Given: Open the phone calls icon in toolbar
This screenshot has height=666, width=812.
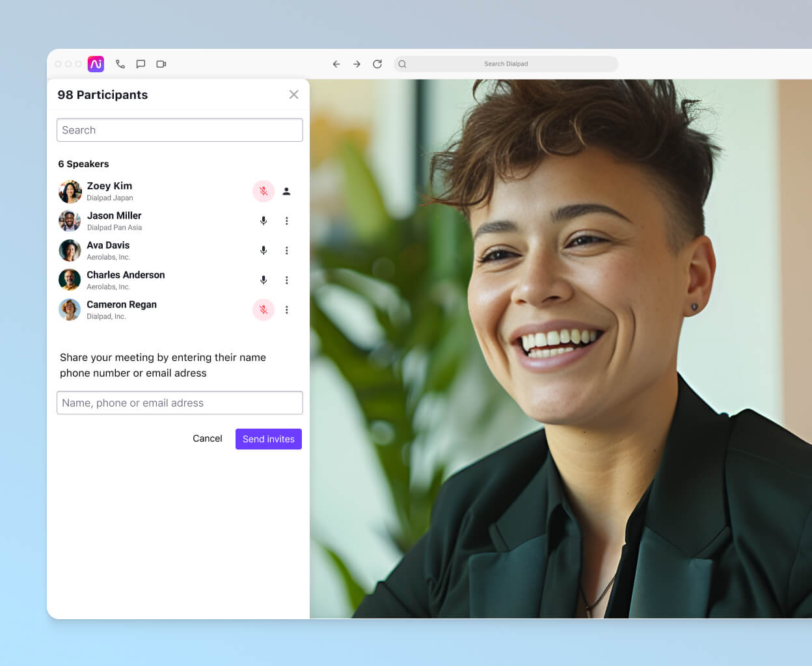Looking at the screenshot, I should [120, 64].
